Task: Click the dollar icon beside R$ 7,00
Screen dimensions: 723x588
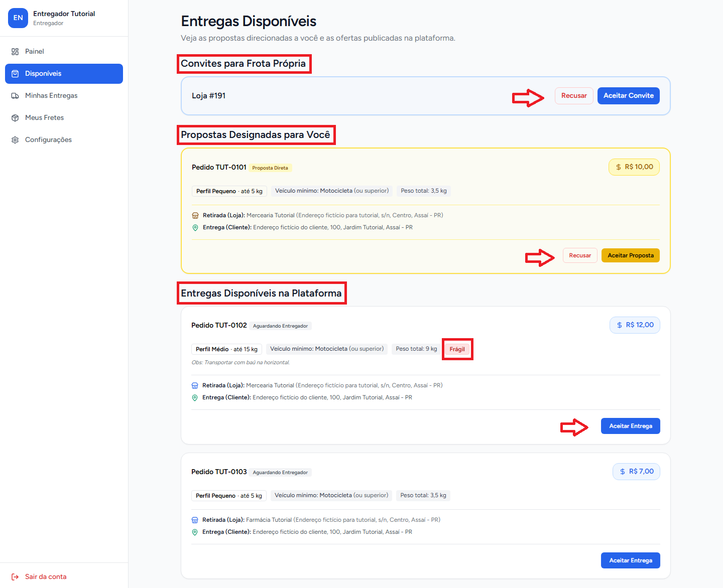Action: point(623,472)
